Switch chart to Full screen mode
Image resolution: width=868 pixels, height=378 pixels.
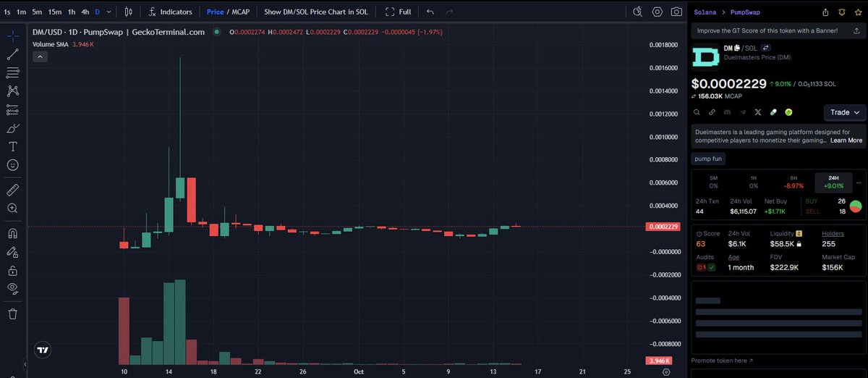click(399, 12)
